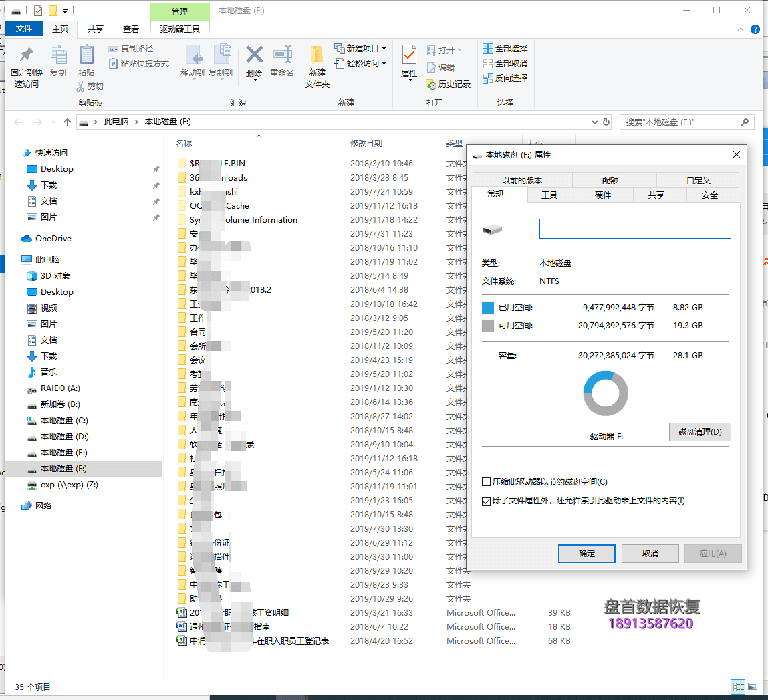Open the Easy access (轻松访问) dropdown
This screenshot has height=700, width=768.
coord(360,64)
